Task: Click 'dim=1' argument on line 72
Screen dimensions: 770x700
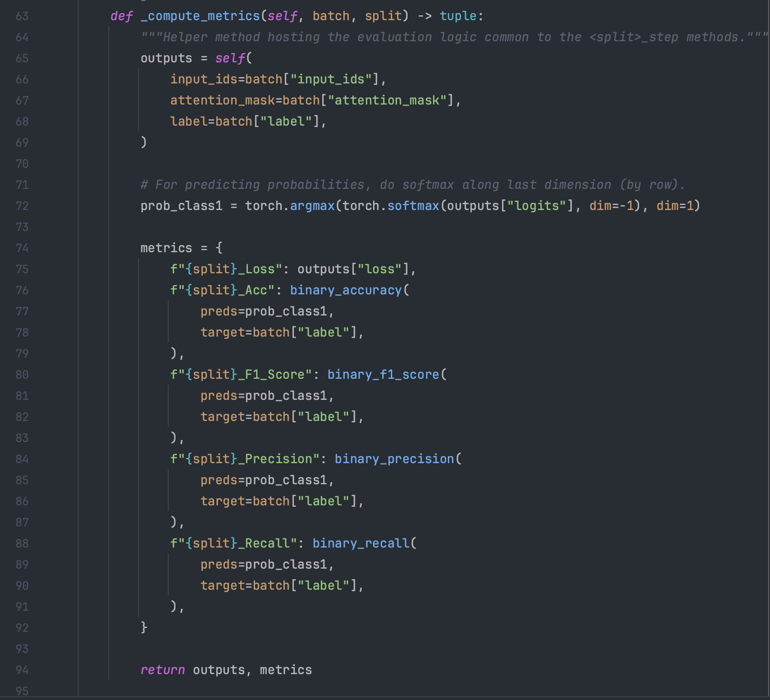Action: point(675,206)
